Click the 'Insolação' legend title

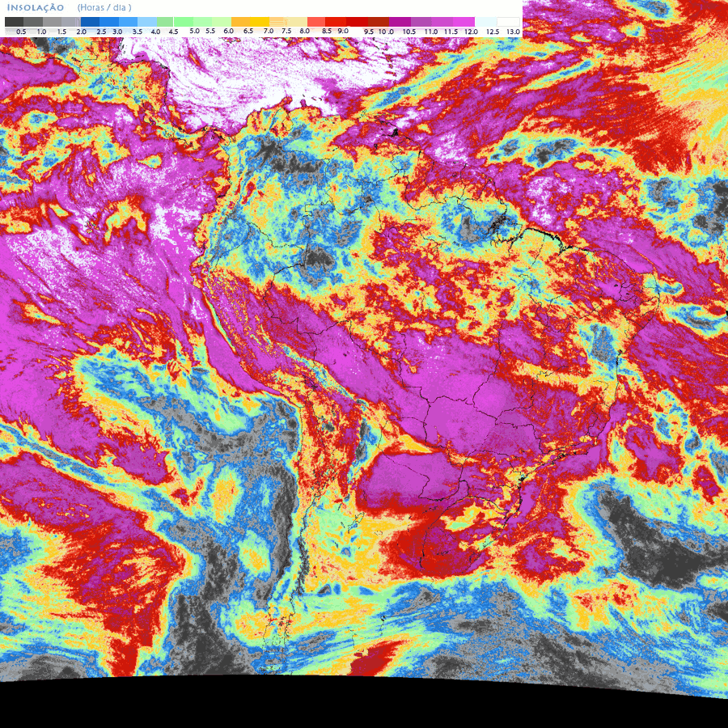[36, 8]
